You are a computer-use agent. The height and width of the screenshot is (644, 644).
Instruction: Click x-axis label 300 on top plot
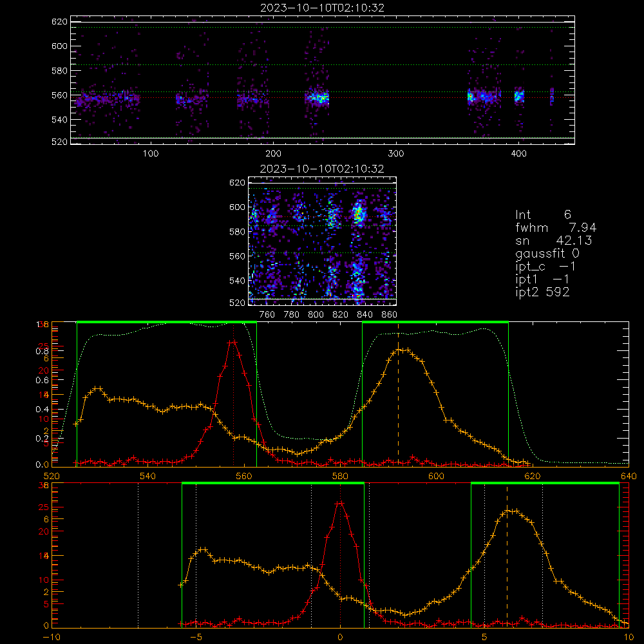(396, 154)
